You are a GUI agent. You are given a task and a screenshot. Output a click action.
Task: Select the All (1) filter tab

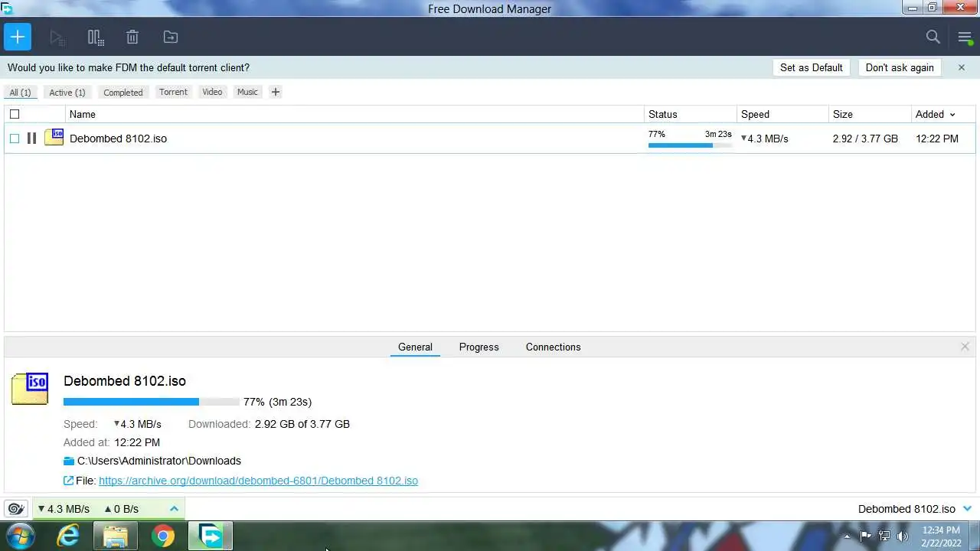tap(20, 92)
